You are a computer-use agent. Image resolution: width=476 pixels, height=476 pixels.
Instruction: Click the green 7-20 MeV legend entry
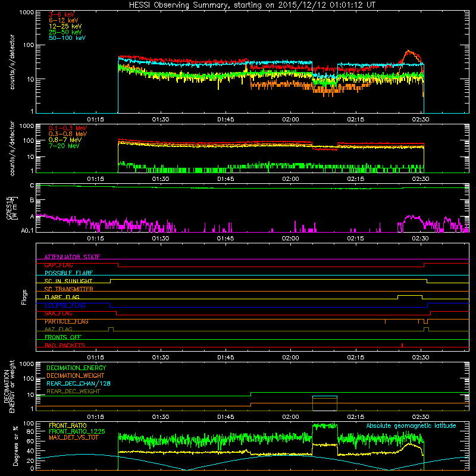tap(64, 146)
